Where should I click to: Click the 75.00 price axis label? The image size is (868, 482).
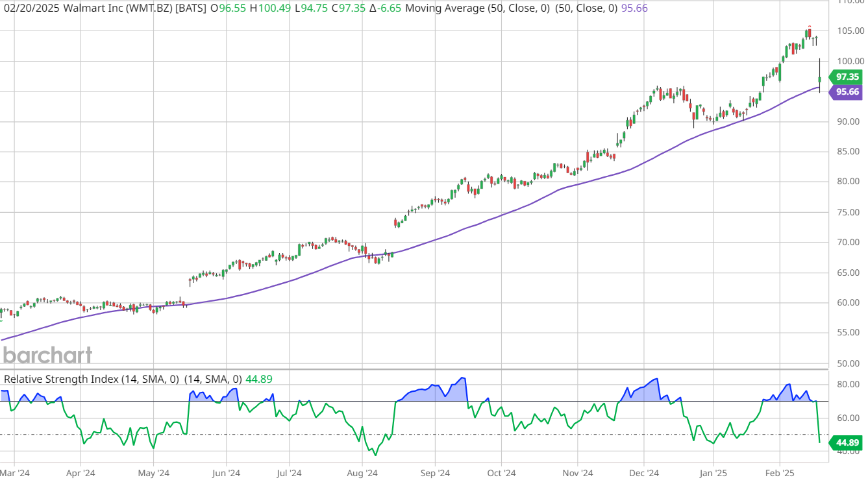pos(850,212)
